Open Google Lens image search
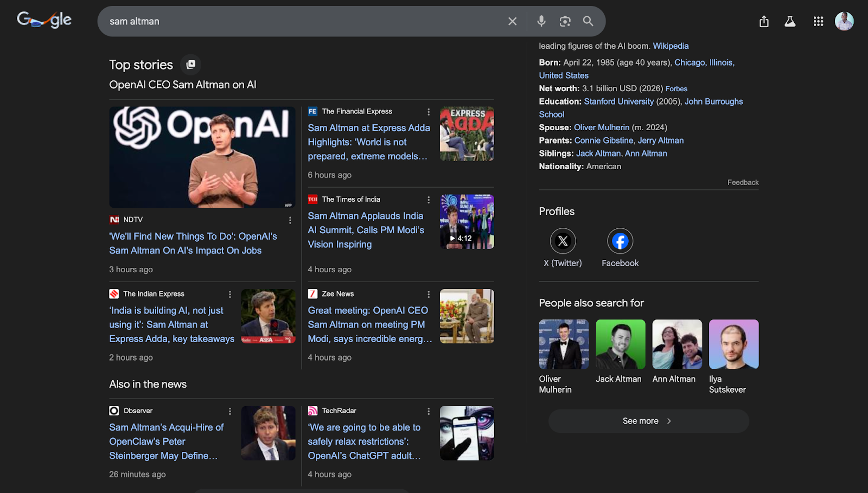 (565, 21)
